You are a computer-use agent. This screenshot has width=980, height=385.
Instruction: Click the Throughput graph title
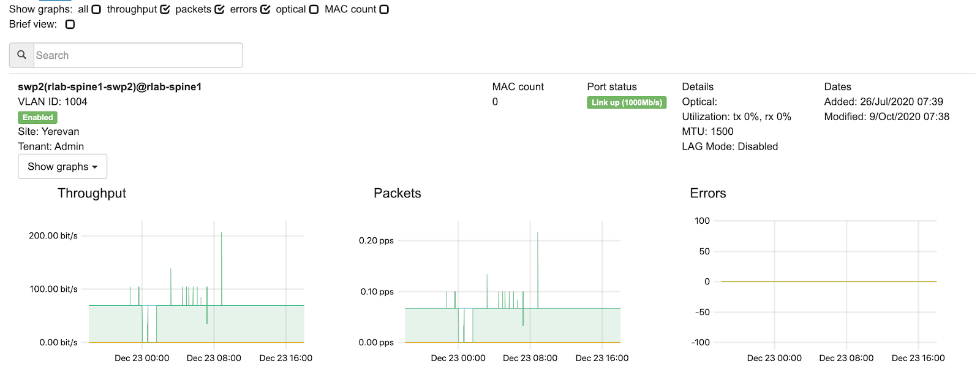click(92, 193)
